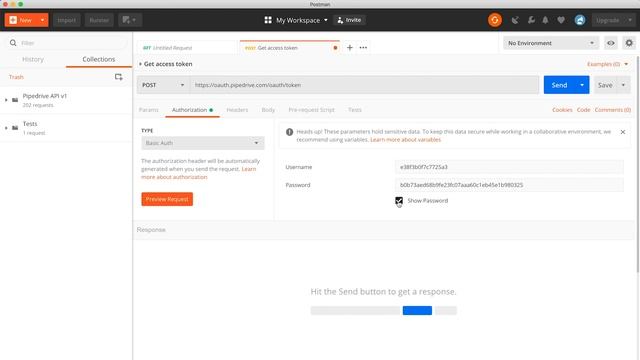The height and width of the screenshot is (360, 640).
Task: Open the Authorization tab
Action: 192,110
